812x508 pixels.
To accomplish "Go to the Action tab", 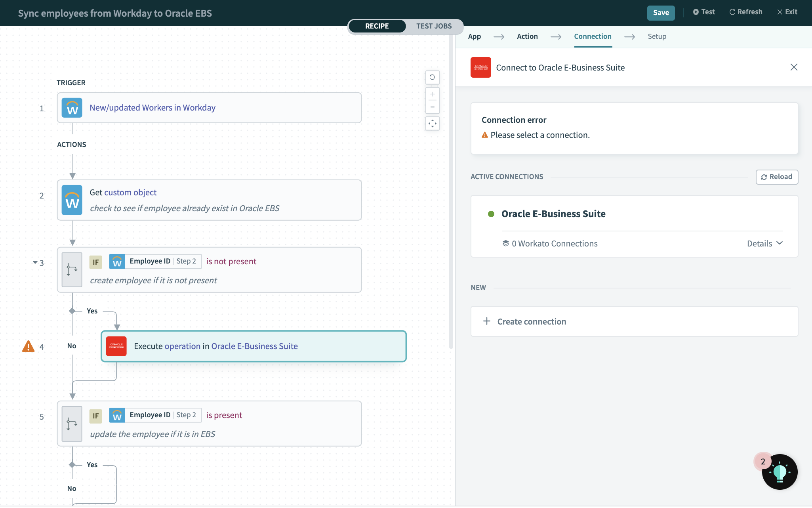I will pos(527,36).
